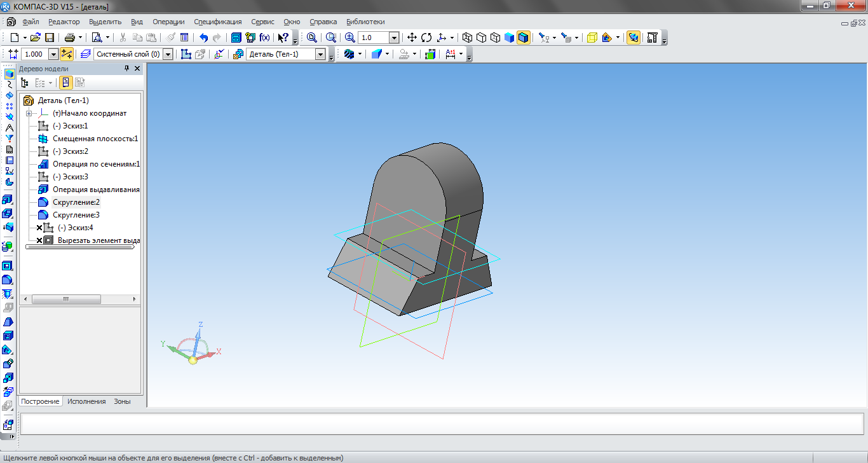Open the layers manager icon
The height and width of the screenshot is (463, 868).
coord(86,54)
